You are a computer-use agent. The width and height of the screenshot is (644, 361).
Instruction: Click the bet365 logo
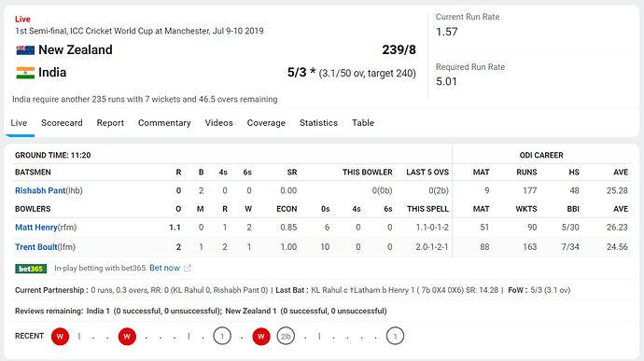click(31, 269)
